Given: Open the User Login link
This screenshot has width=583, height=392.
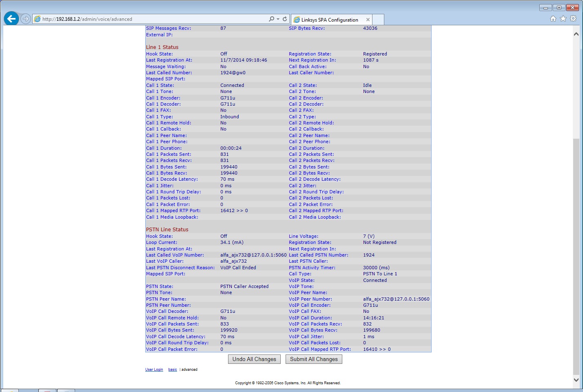Looking at the screenshot, I should tap(154, 370).
